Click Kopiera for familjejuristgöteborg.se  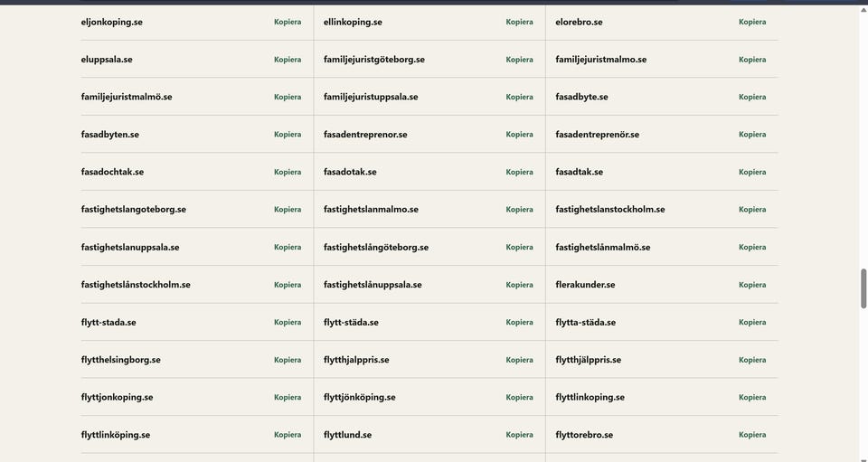(x=519, y=59)
